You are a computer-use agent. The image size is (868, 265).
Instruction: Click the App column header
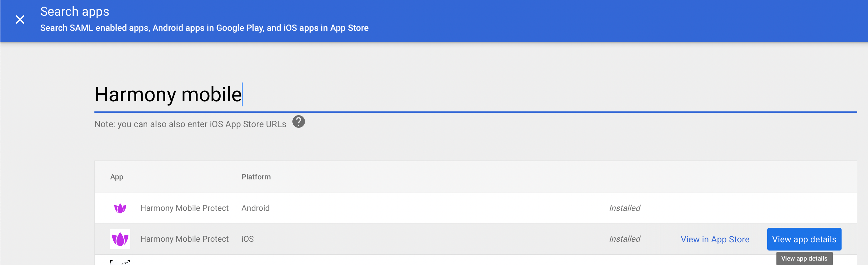point(116,177)
